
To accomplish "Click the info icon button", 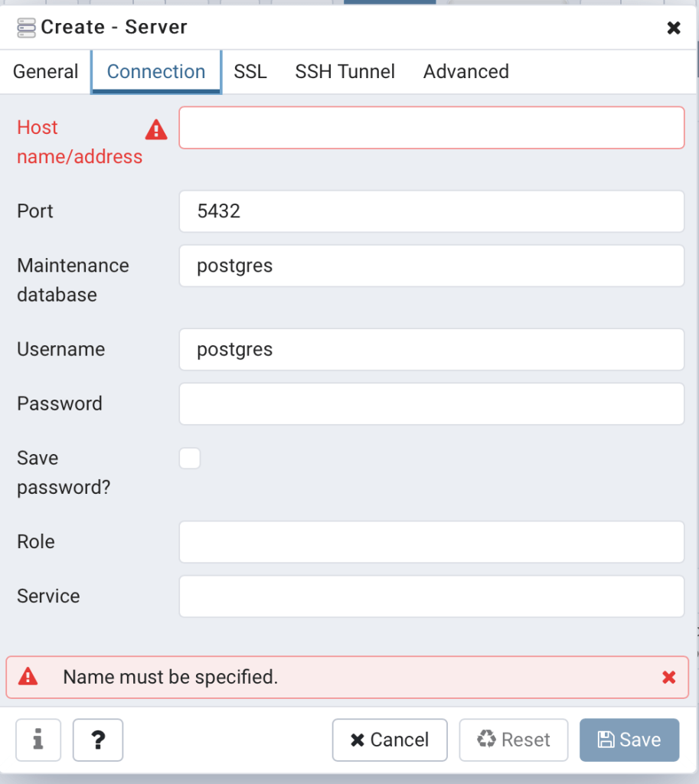I will tap(38, 740).
